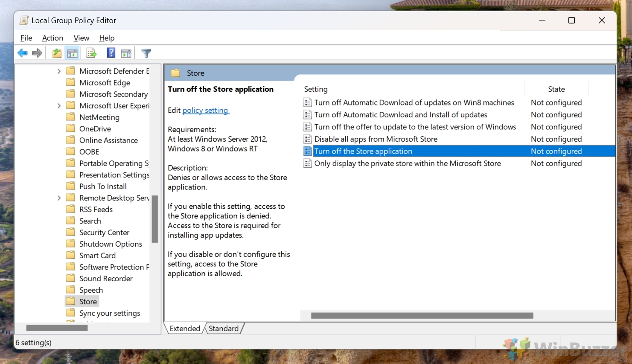Image resolution: width=632 pixels, height=364 pixels.
Task: Expand the Remote Desktop Services node
Action: click(59, 198)
